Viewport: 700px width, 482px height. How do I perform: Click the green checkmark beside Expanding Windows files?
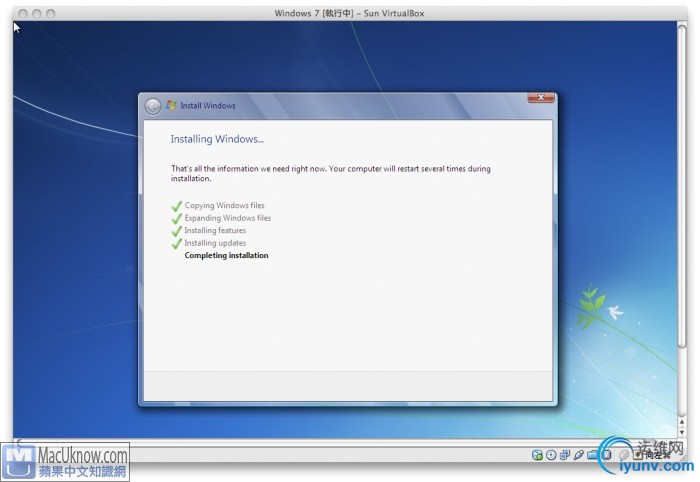click(x=177, y=218)
